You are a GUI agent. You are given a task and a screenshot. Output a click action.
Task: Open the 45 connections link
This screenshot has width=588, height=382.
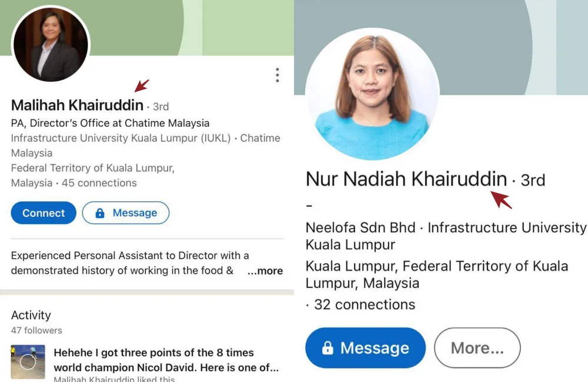(x=99, y=183)
